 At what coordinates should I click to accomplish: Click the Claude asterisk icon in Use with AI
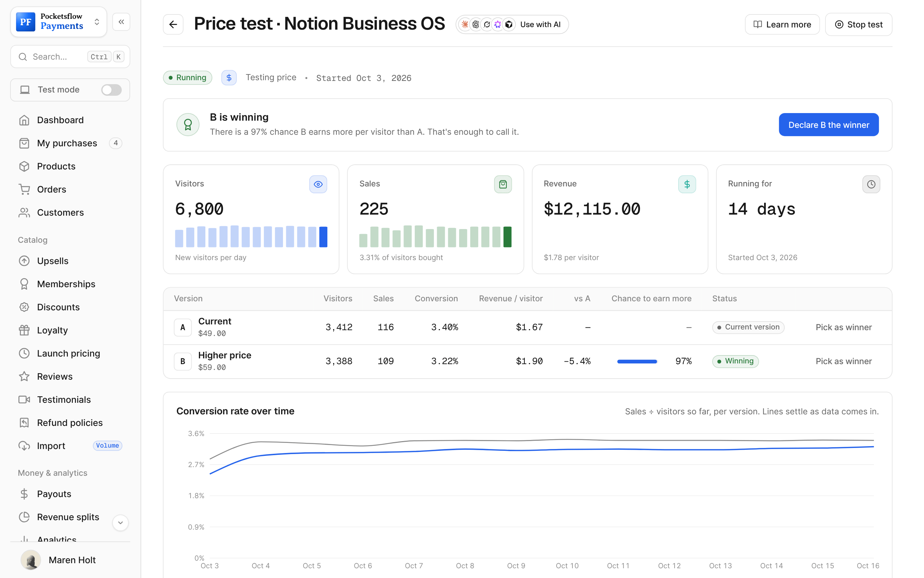click(x=465, y=25)
